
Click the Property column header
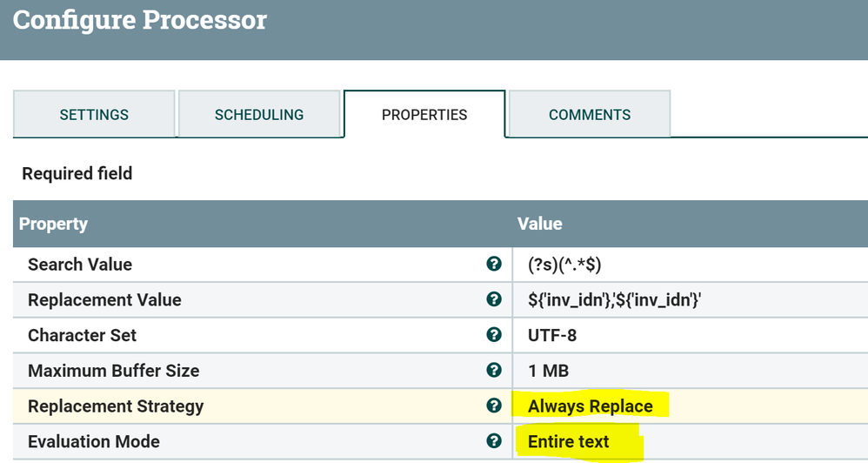click(54, 224)
